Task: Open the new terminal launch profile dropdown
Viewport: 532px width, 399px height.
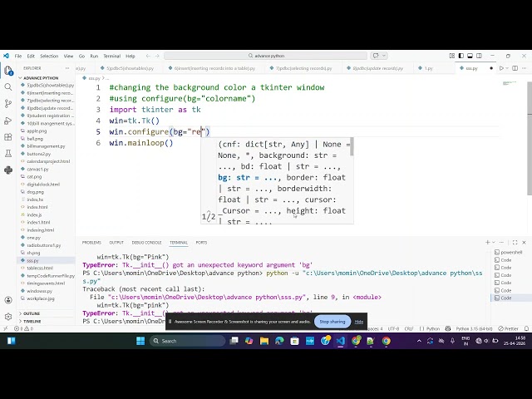Action: [x=494, y=242]
